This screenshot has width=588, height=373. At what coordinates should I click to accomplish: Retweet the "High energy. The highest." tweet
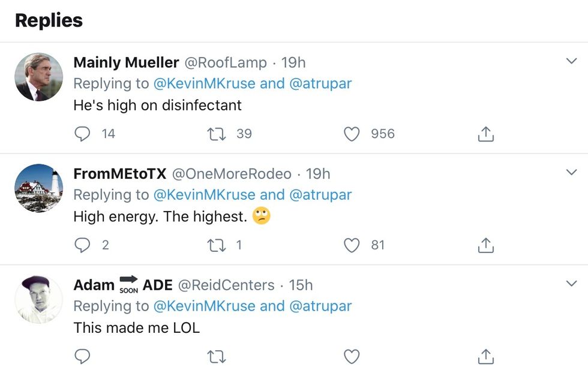(x=216, y=245)
